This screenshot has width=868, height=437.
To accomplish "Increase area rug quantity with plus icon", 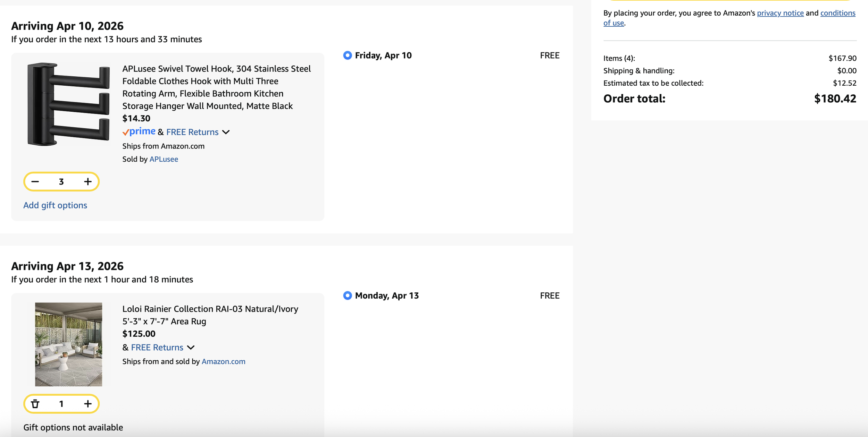I will click(88, 404).
